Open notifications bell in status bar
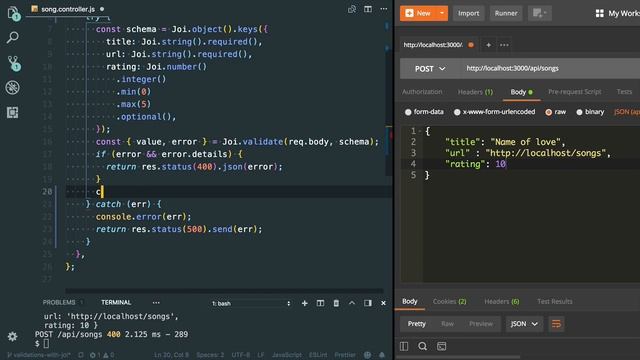This screenshot has height=360, width=640. 382,355
